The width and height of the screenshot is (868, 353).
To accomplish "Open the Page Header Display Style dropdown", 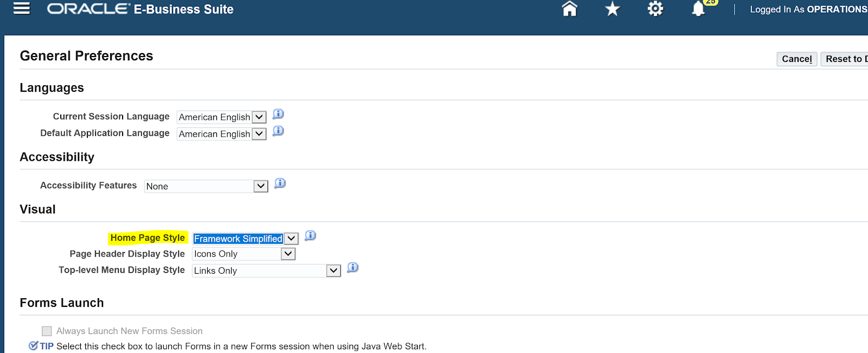I will [x=287, y=254].
